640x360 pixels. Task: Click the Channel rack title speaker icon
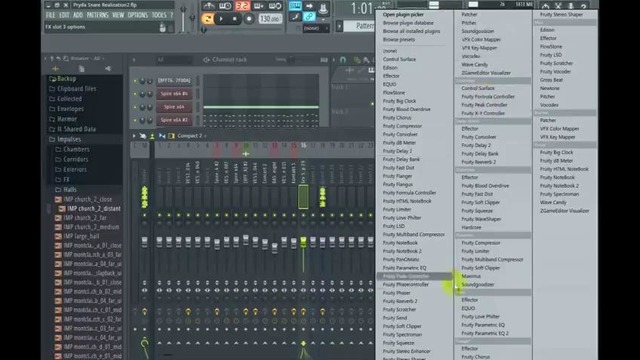(207, 60)
